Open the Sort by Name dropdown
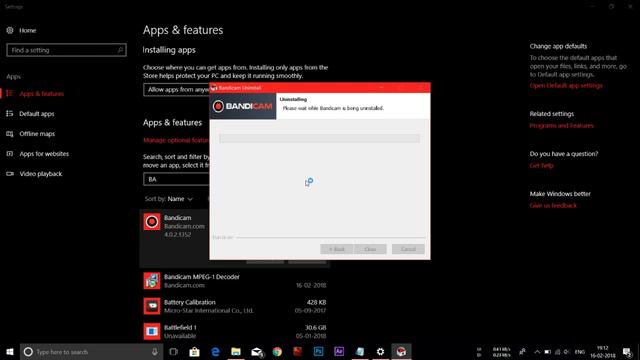640x360 pixels. [x=169, y=199]
